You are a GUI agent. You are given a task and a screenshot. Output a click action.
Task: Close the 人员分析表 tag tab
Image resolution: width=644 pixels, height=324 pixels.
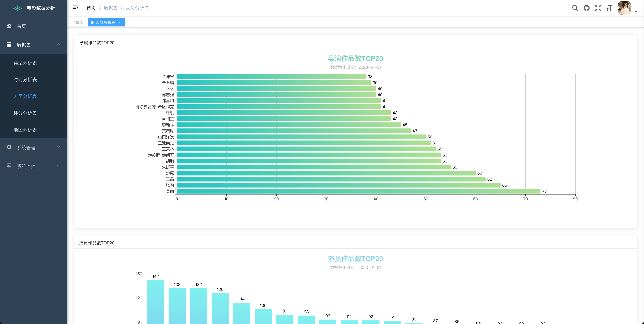coord(119,23)
